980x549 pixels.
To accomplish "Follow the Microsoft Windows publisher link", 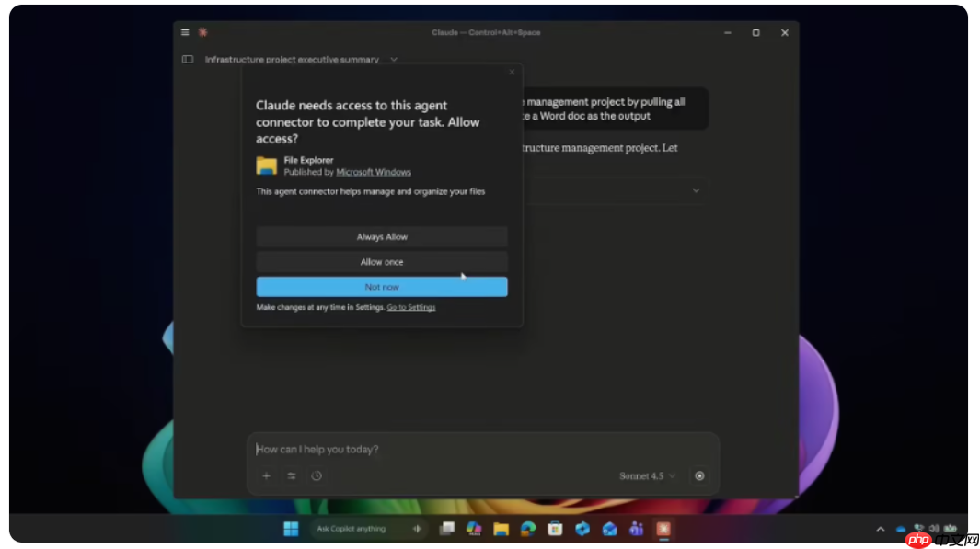I will click(374, 172).
